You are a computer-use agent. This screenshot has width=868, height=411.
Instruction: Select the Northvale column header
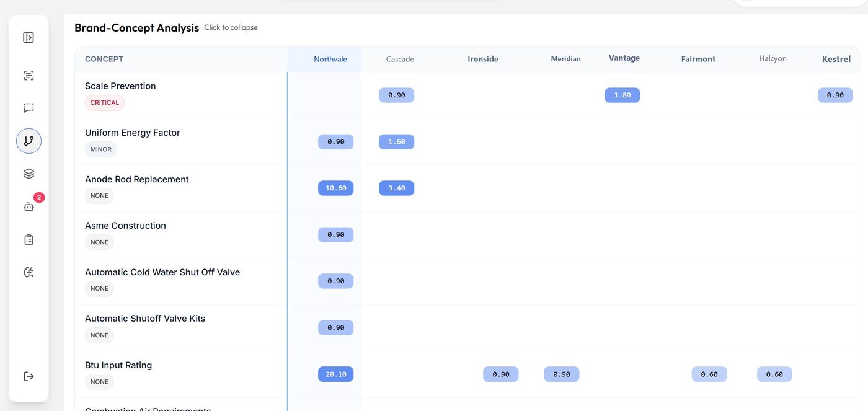330,59
